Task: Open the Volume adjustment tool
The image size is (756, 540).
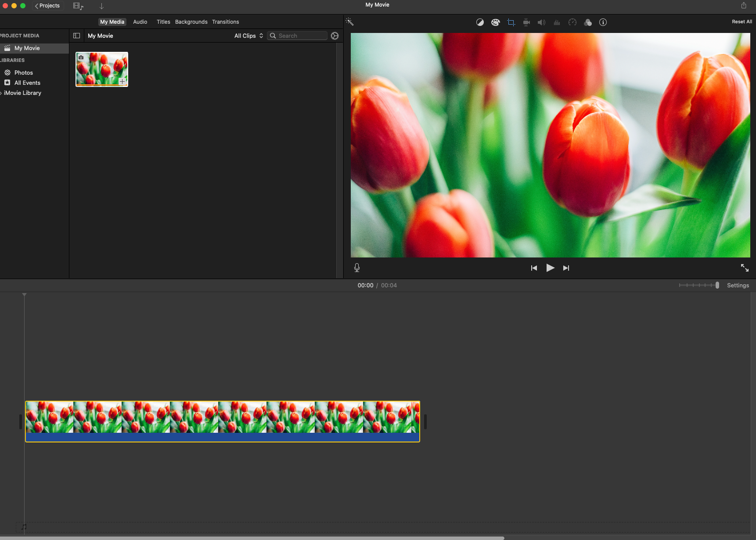Action: (541, 22)
